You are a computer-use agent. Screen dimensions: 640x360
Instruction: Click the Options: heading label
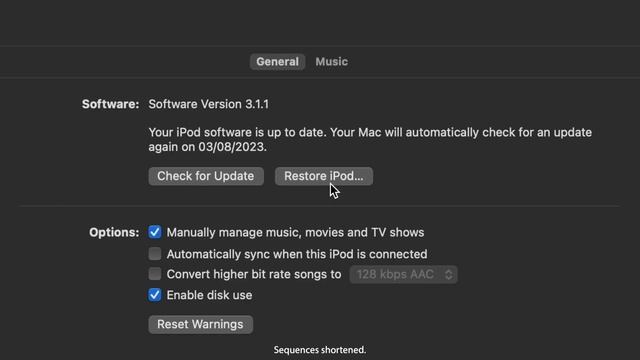114,232
